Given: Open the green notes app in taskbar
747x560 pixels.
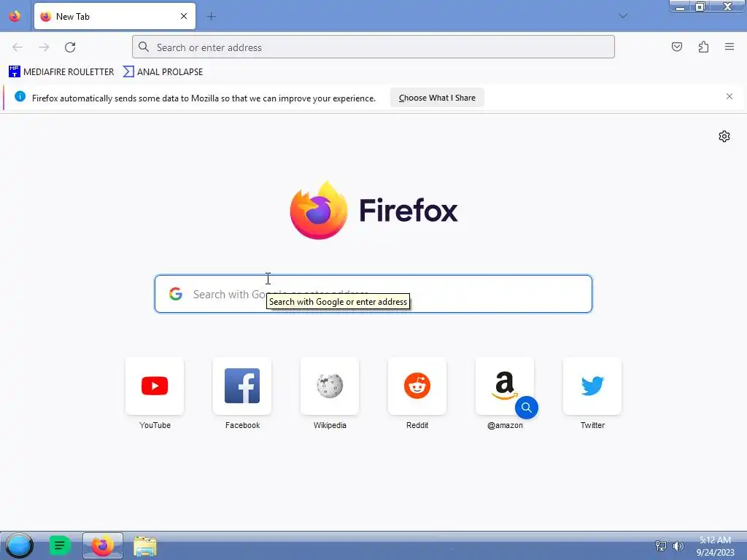Looking at the screenshot, I should [x=60, y=545].
